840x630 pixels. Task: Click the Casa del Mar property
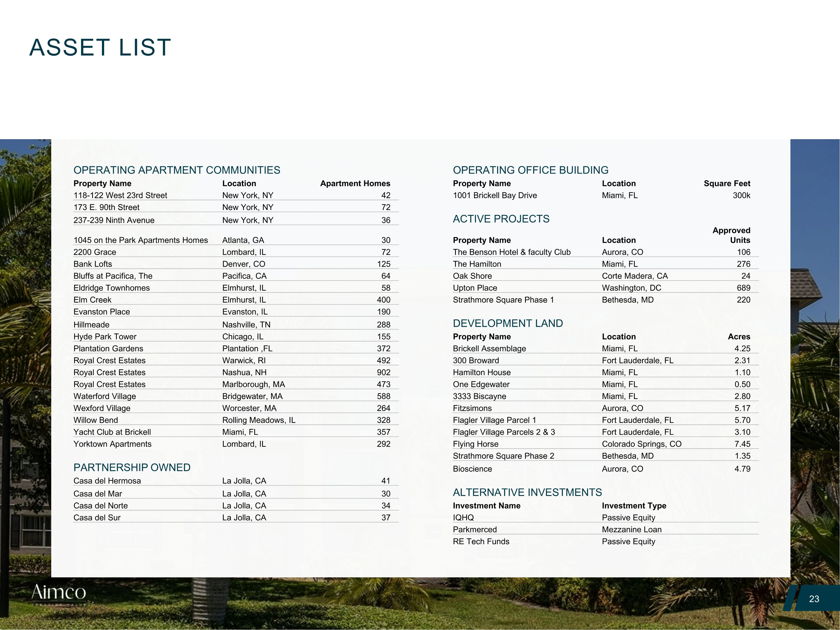click(98, 494)
